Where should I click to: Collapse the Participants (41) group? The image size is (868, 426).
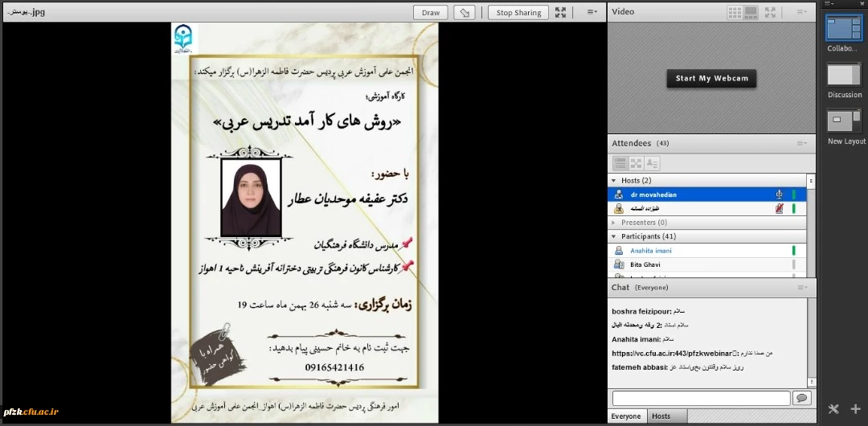(x=614, y=237)
